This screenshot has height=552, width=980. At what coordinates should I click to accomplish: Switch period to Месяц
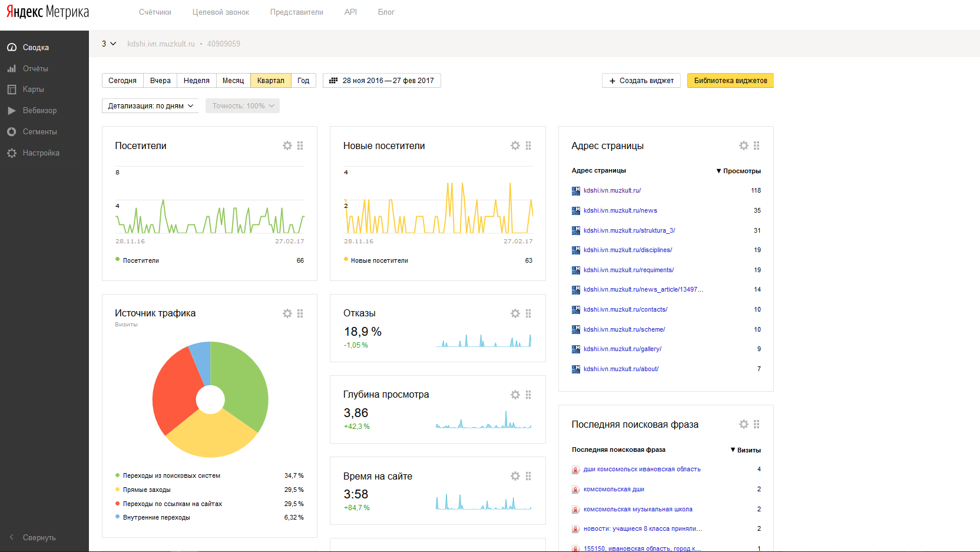[x=233, y=81]
